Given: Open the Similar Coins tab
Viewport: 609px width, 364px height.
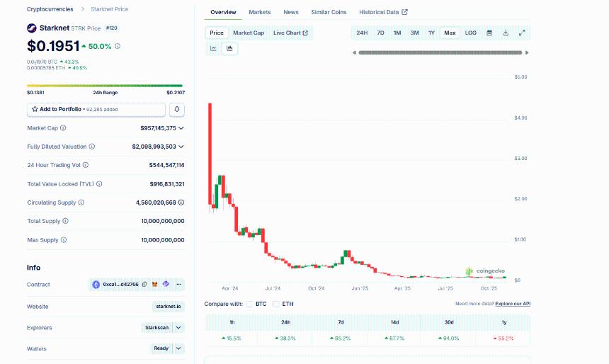Looking at the screenshot, I should tap(329, 12).
